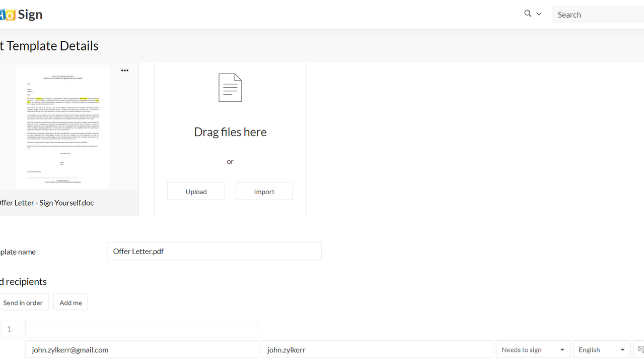Open the Needs to sign dropdown
The width and height of the screenshot is (644, 363).
pos(533,349)
